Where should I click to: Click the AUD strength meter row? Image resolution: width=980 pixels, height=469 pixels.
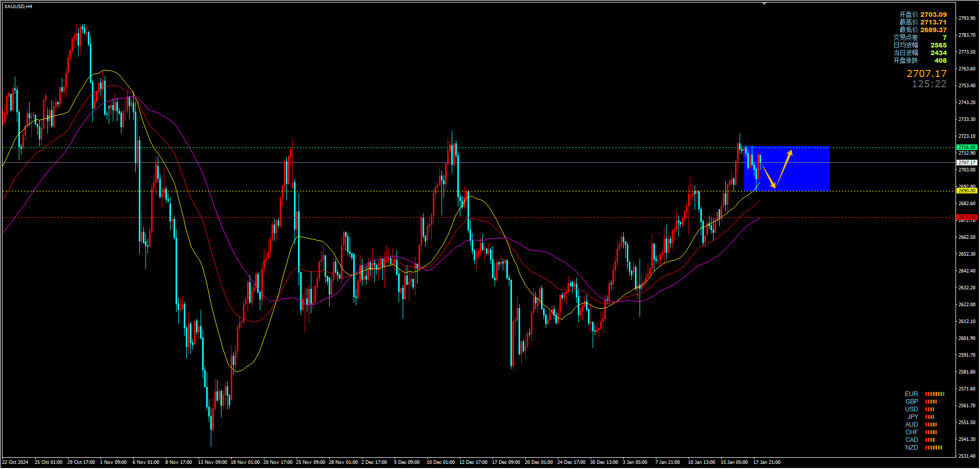click(x=921, y=425)
